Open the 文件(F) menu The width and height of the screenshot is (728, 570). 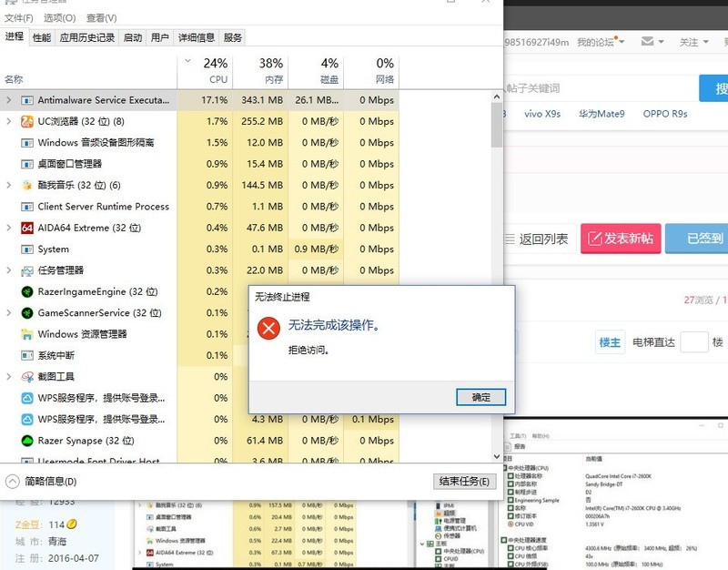click(19, 18)
